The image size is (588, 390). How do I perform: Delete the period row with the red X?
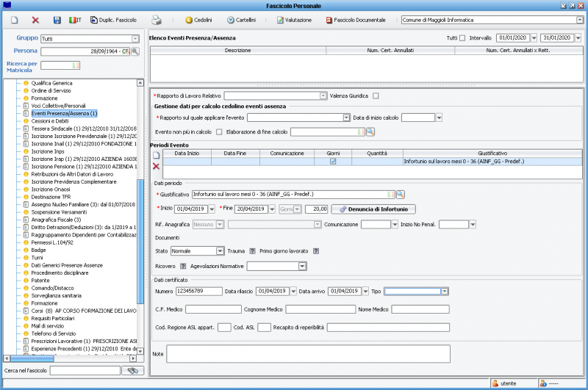tap(156, 167)
